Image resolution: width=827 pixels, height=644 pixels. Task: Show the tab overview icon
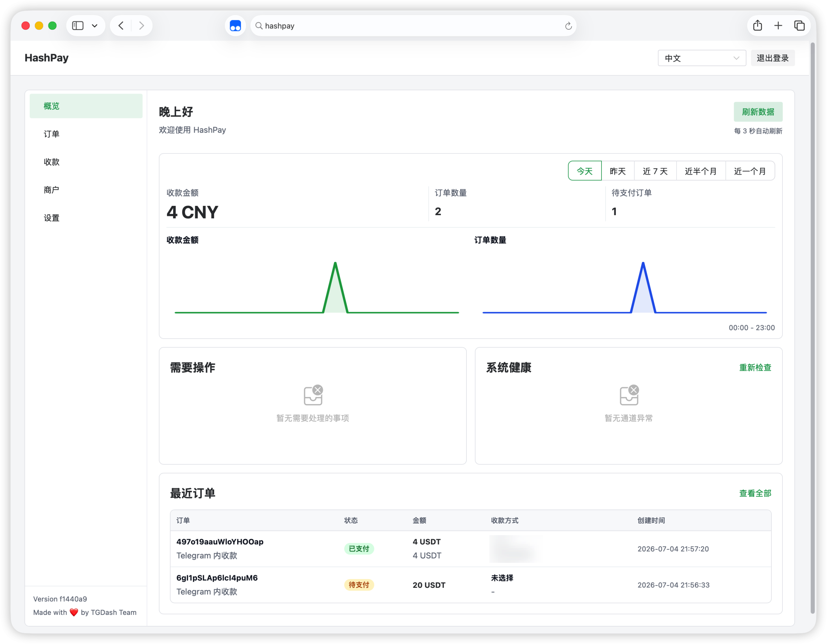tap(799, 26)
